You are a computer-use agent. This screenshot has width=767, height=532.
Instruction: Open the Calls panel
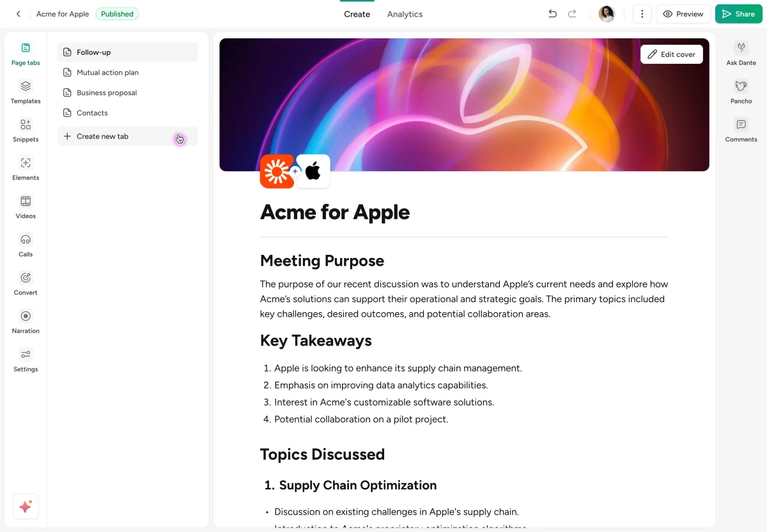26,245
